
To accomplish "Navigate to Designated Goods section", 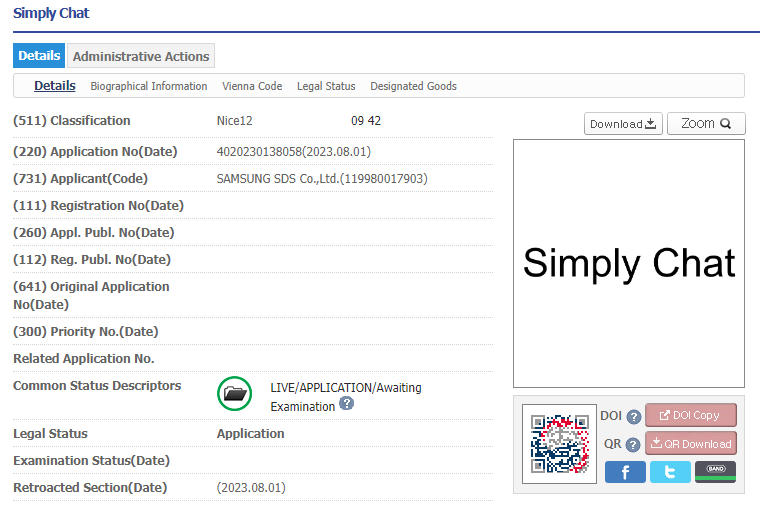I will (413, 86).
